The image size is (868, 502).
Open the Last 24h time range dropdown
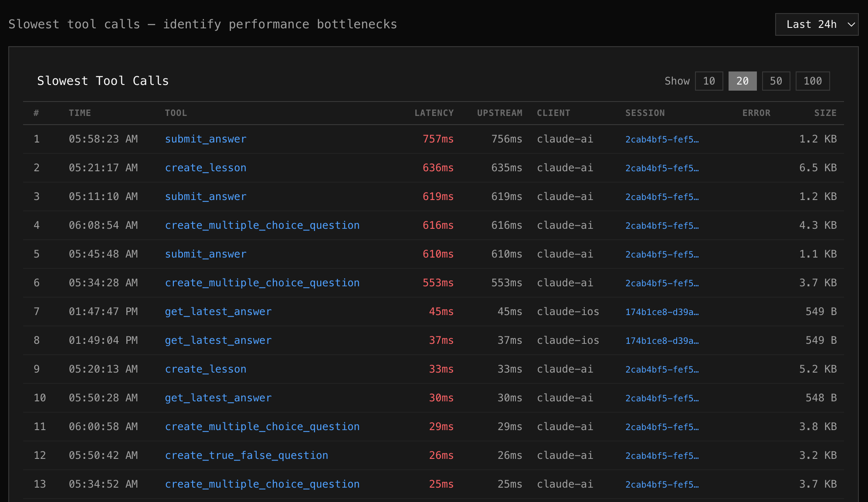pyautogui.click(x=817, y=24)
